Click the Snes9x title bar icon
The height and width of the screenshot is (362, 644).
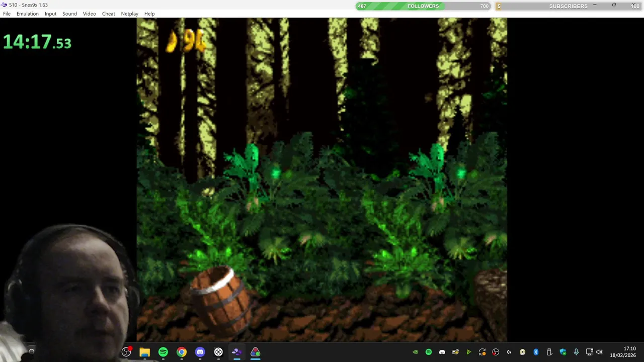click(4, 5)
